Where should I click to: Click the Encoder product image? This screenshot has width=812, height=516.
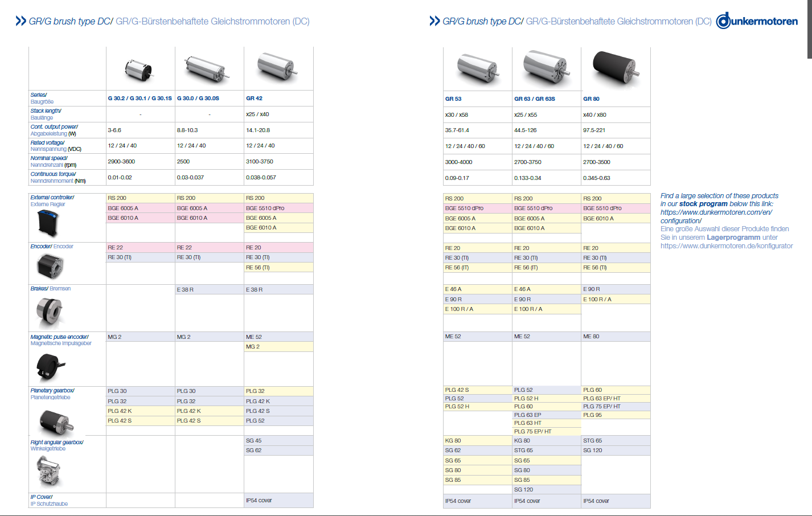coord(50,266)
